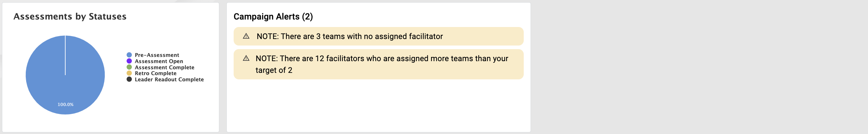Toggle Pre-Assessment series via its legend label
The width and height of the screenshot is (868, 134).
pyautogui.click(x=157, y=55)
